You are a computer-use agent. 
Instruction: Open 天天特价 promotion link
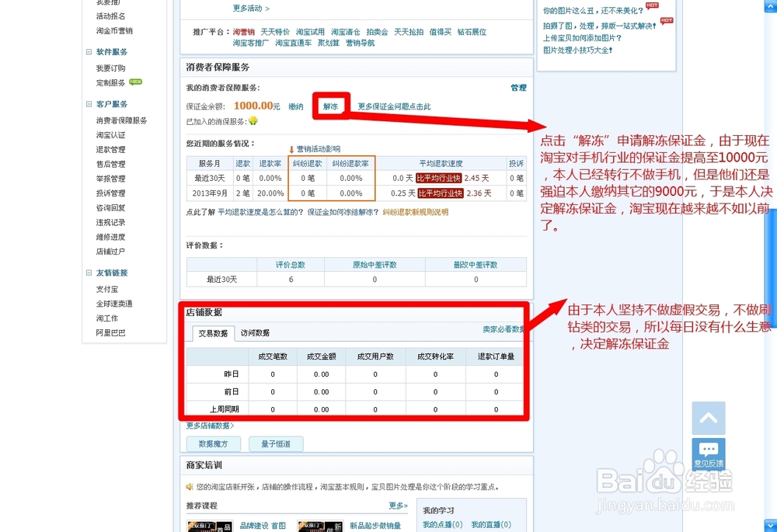(x=275, y=32)
